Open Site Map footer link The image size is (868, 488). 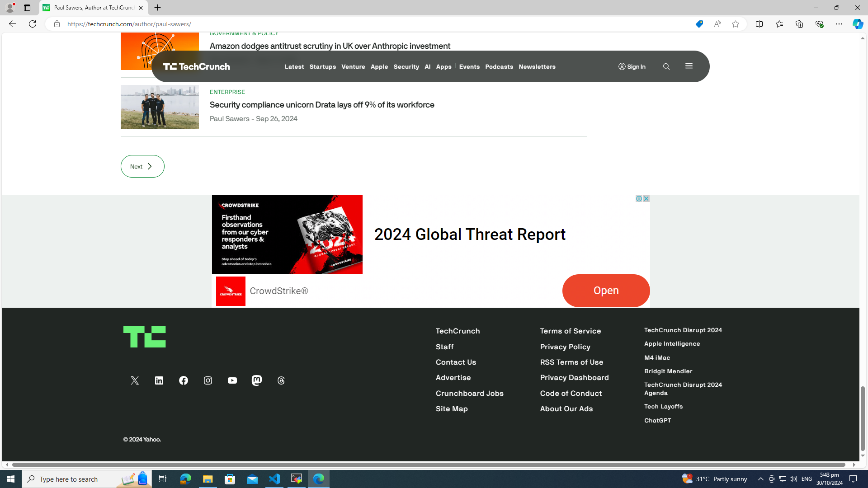coord(452,409)
